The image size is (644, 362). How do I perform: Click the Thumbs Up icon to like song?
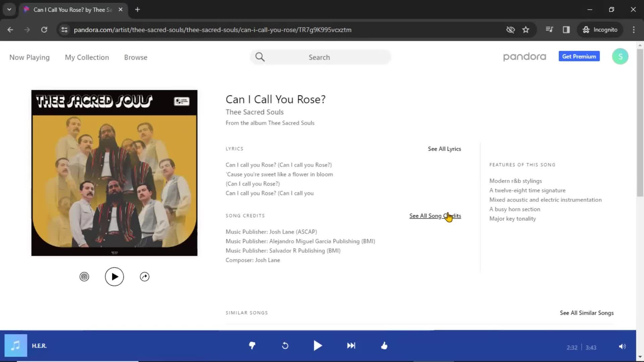click(x=384, y=346)
